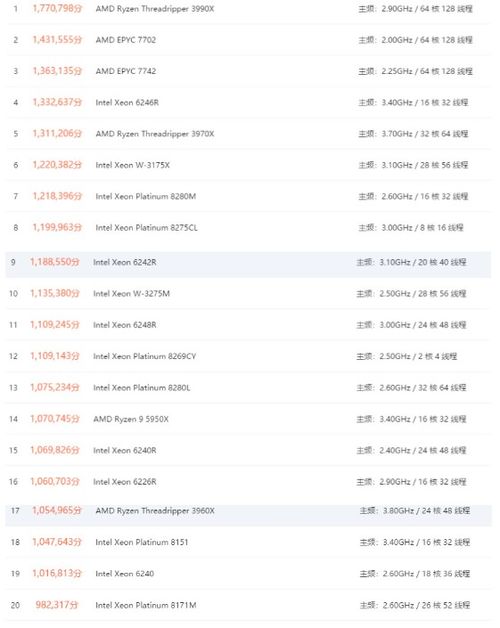The image size is (500, 628).
Task: Open AMD Ryzen Threadripper 3960X listing
Action: pos(155,511)
